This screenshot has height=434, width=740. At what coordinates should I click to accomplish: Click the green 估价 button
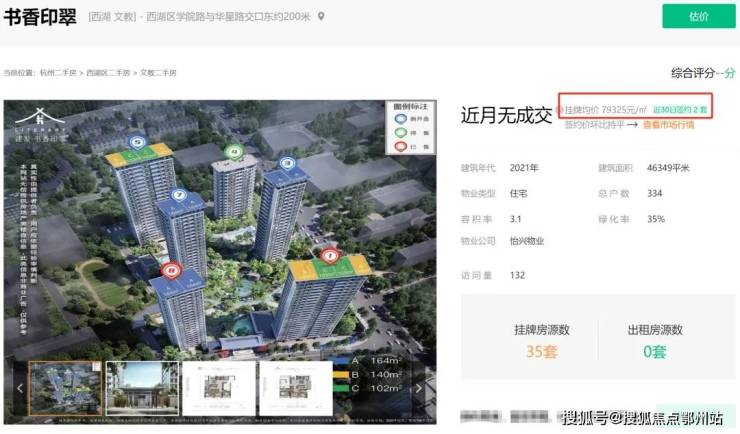[x=698, y=17]
